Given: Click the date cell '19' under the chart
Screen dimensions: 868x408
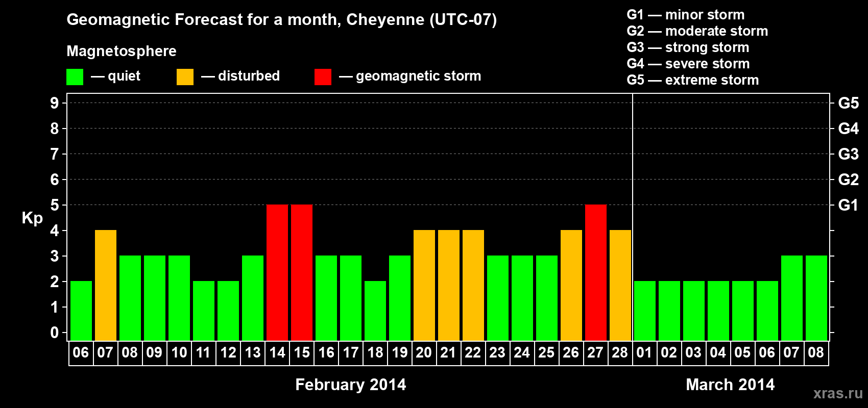Looking at the screenshot, I should [400, 353].
